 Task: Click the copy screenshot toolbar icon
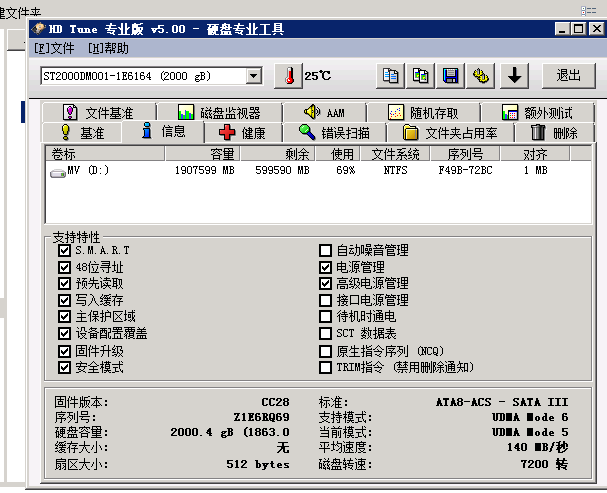420,76
